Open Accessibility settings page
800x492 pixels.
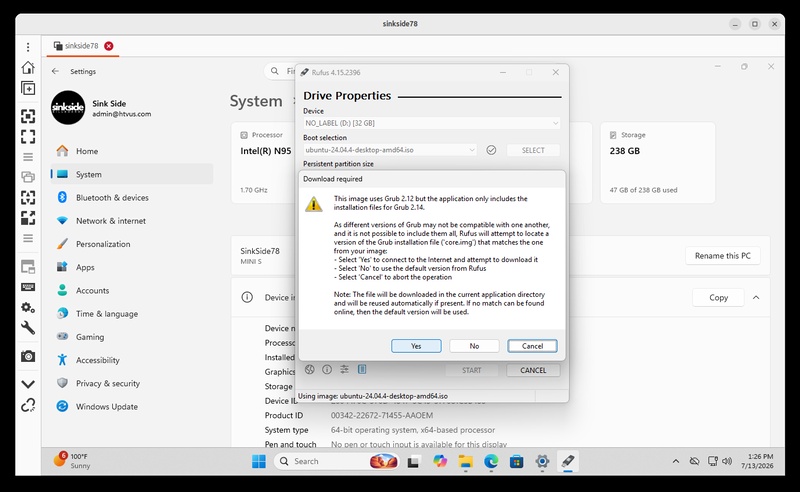point(132,360)
